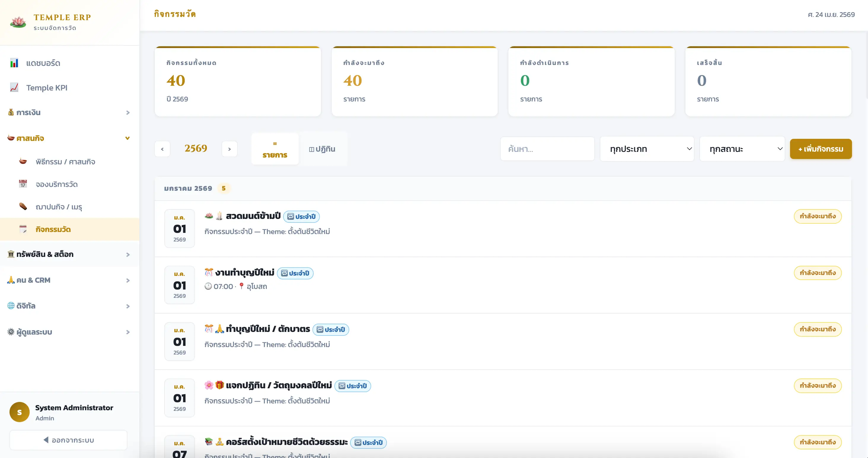Click the gear icon beside ผู้ดูแลระบบ
This screenshot has height=458, width=868.
[x=11, y=332]
